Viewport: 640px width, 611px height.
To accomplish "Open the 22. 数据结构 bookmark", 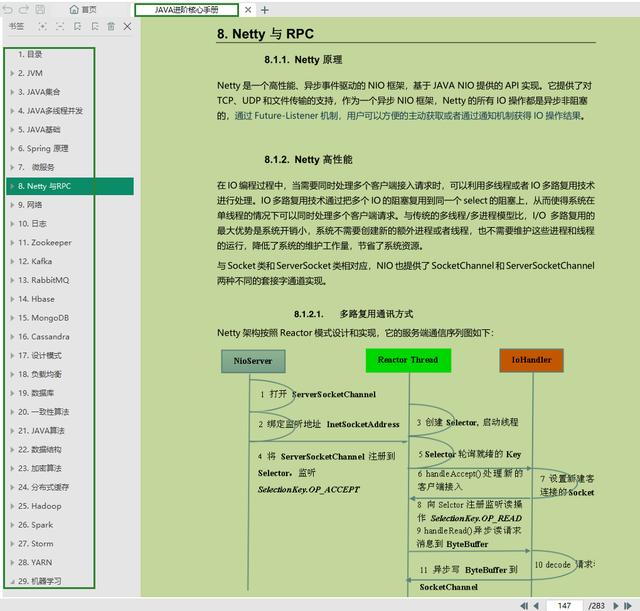I will click(40, 449).
